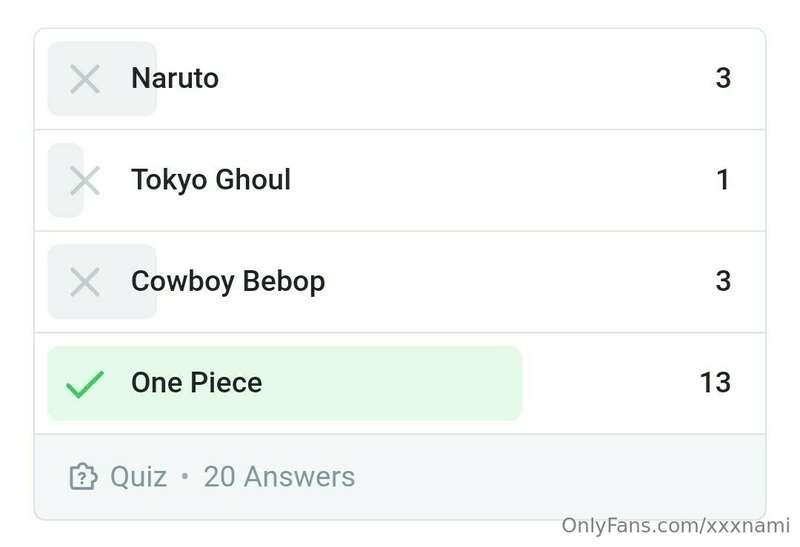Click the quiz puzzle icon in footer
This screenshot has height=547, width=800.
[83, 477]
